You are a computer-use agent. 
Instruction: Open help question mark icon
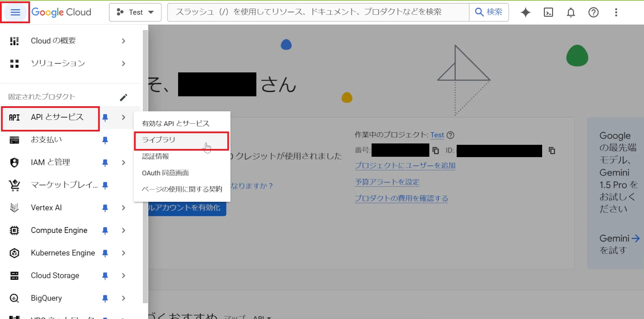tap(593, 12)
